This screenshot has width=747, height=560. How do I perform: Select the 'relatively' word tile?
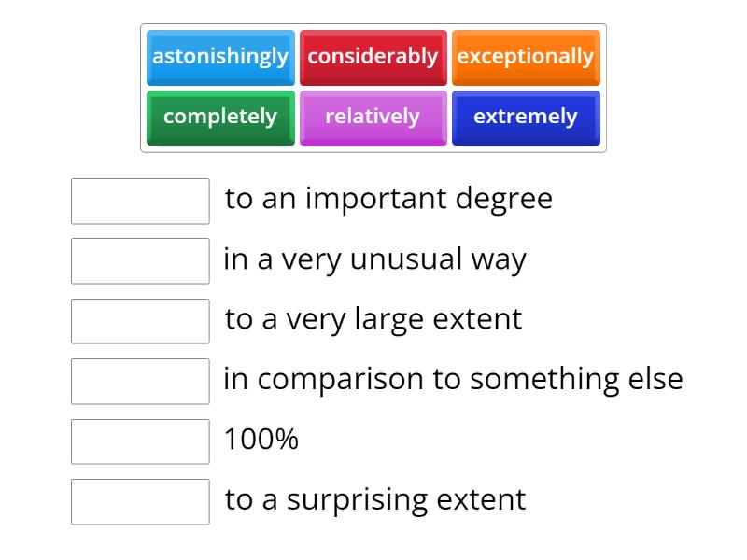tap(373, 118)
